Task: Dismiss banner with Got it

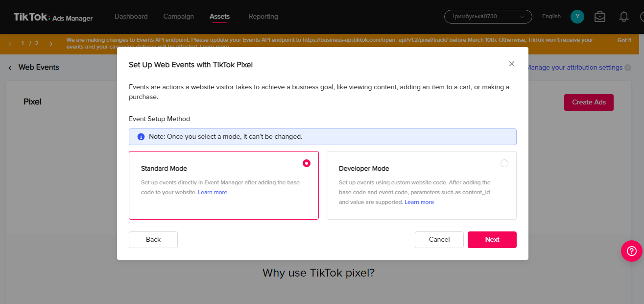Action: (x=624, y=40)
